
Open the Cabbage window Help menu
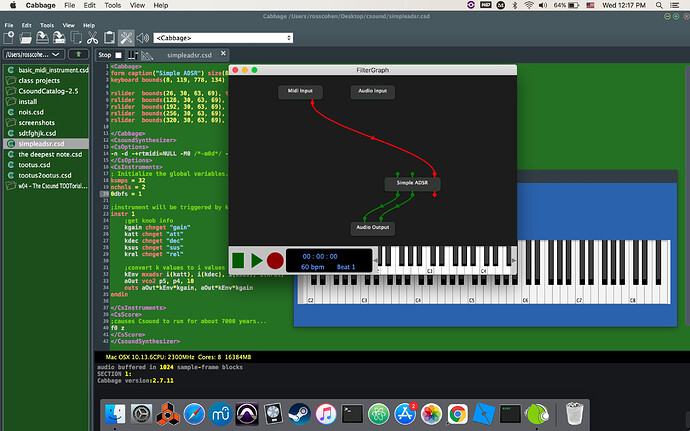(89, 25)
